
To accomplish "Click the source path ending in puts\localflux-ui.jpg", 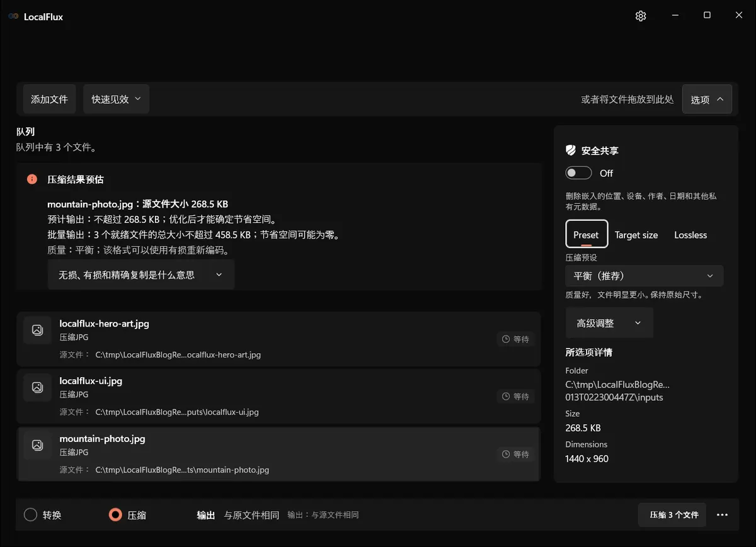I will (x=177, y=412).
